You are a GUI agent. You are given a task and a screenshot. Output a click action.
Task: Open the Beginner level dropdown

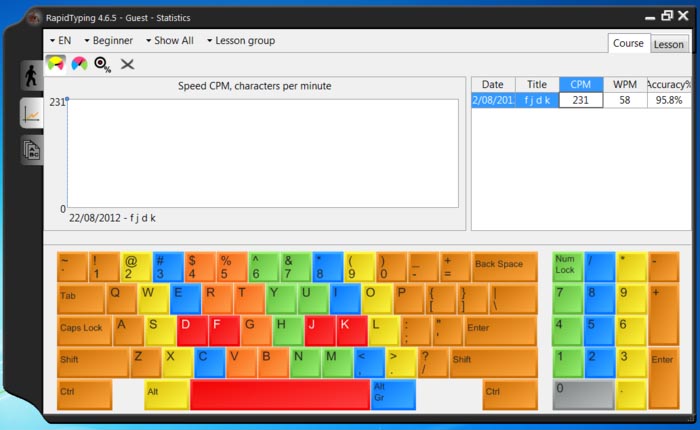click(109, 41)
